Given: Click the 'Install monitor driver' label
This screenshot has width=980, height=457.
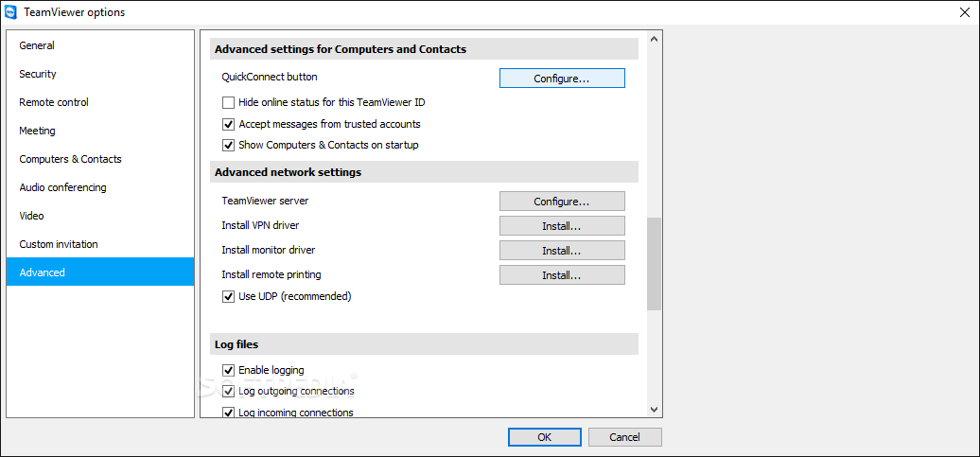Looking at the screenshot, I should tap(268, 250).
